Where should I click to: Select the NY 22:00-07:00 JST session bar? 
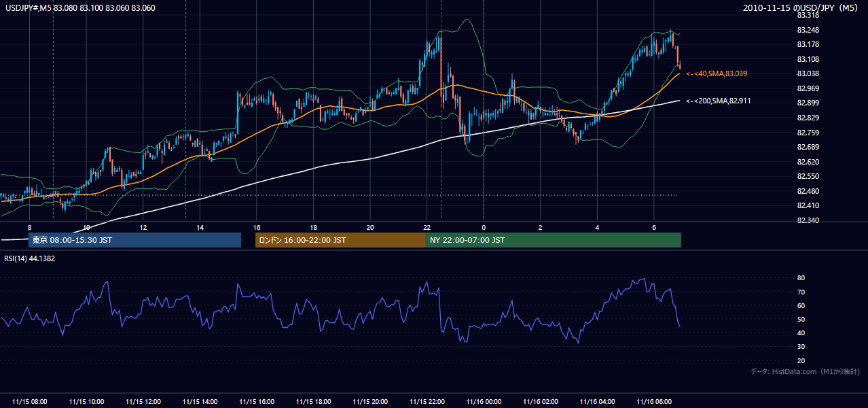(x=554, y=240)
